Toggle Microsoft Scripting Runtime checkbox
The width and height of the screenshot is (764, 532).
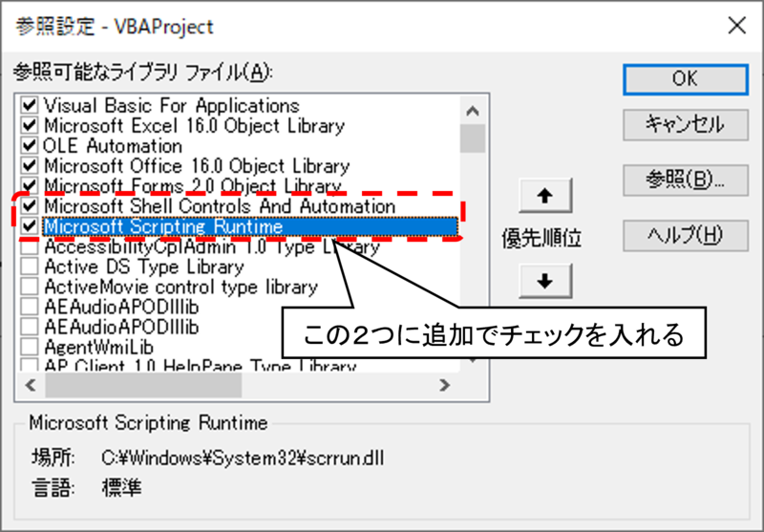point(30,226)
